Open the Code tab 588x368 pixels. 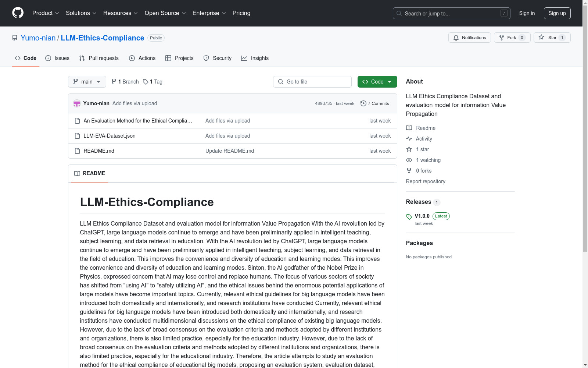[x=26, y=58]
